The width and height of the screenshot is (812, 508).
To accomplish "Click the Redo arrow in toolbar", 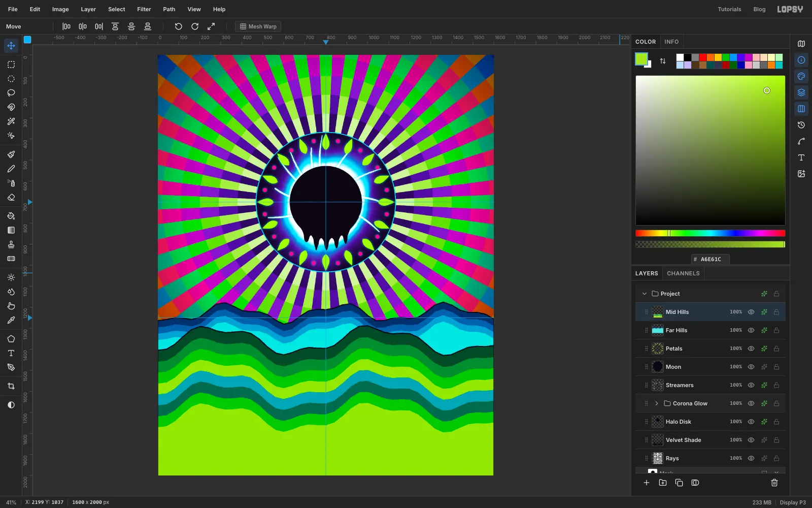I will click(195, 26).
